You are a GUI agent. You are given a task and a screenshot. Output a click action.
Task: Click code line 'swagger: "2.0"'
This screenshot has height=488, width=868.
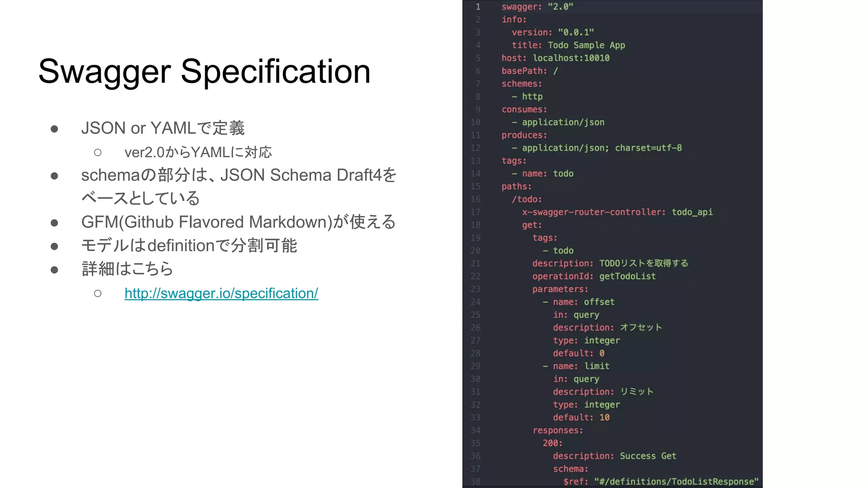(537, 7)
